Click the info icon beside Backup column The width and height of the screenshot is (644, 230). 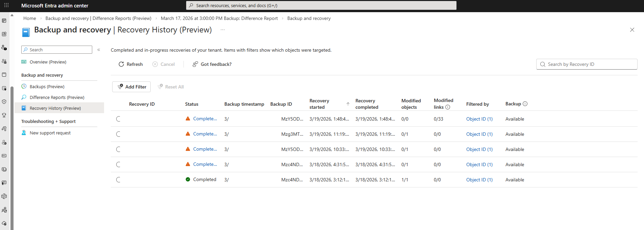click(525, 104)
